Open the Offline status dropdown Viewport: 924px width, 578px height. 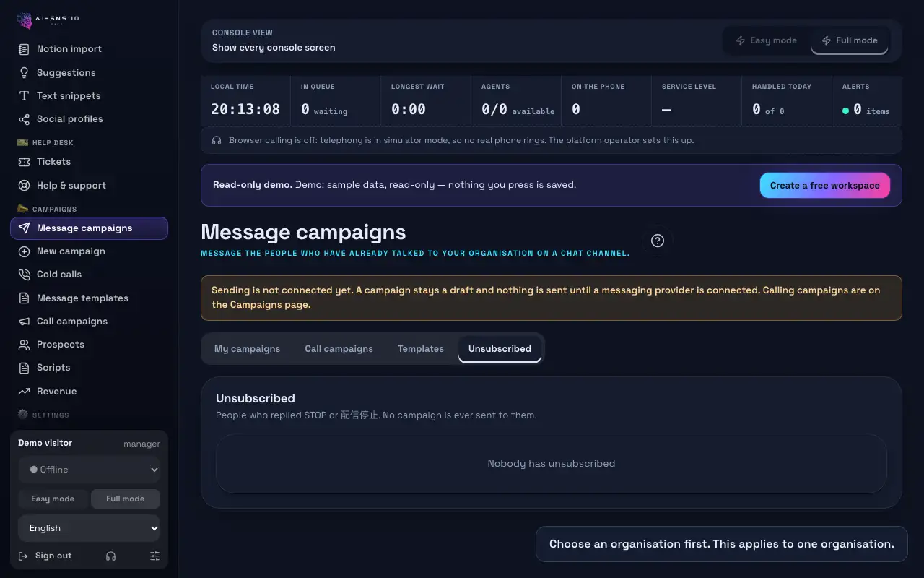coord(90,470)
